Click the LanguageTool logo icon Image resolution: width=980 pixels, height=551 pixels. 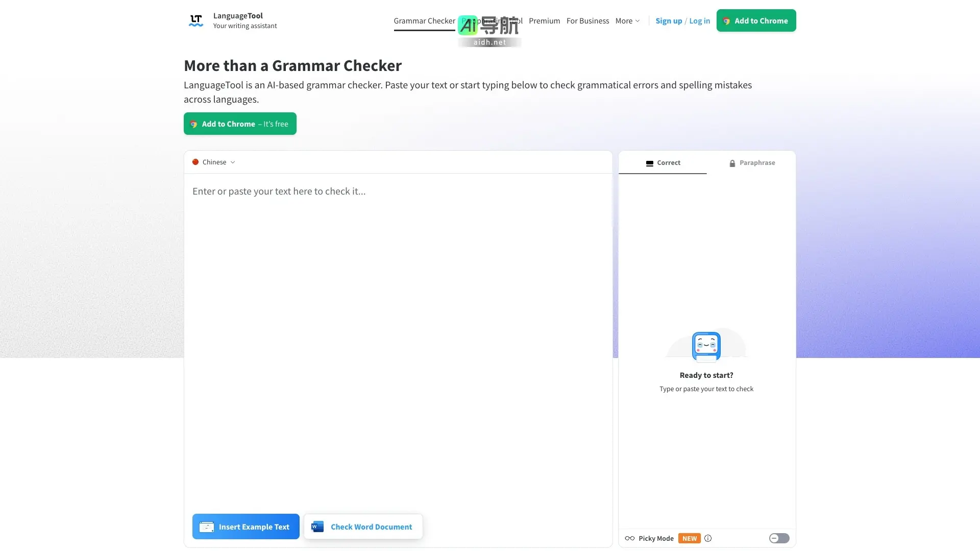click(196, 20)
